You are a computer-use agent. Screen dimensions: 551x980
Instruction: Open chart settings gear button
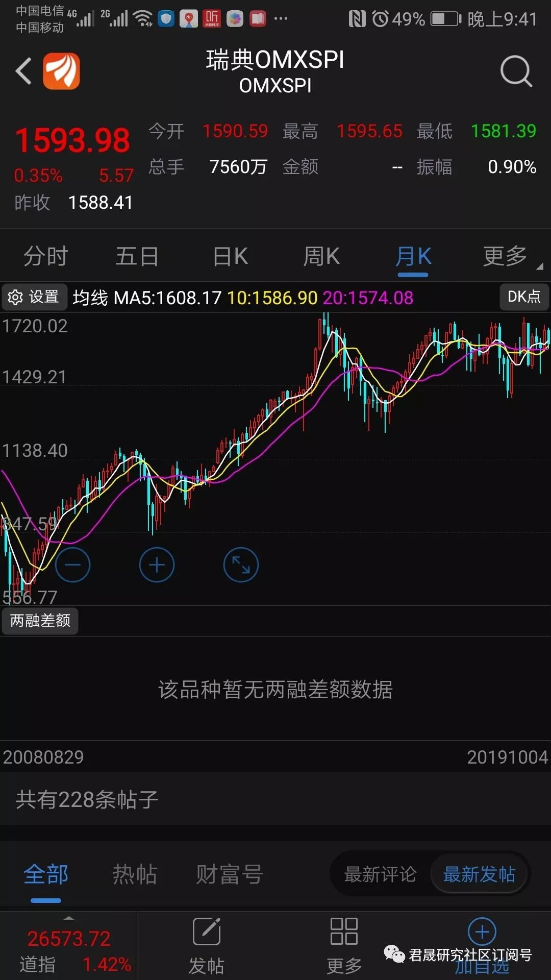(34, 297)
